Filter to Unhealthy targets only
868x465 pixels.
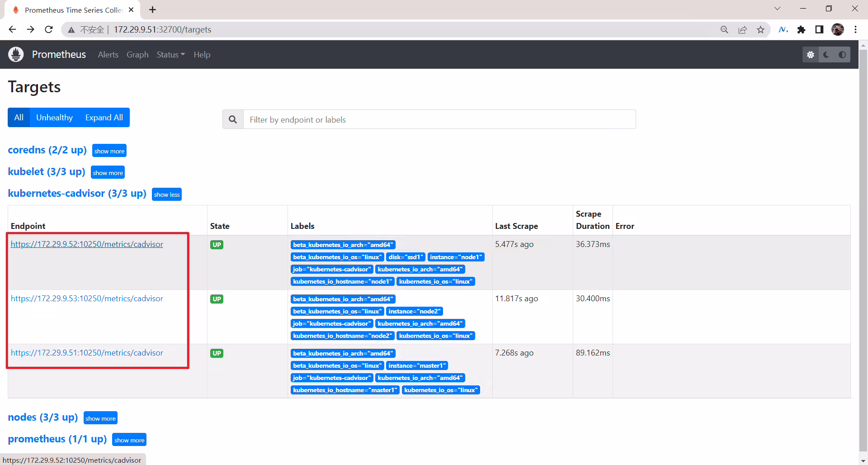pos(54,117)
